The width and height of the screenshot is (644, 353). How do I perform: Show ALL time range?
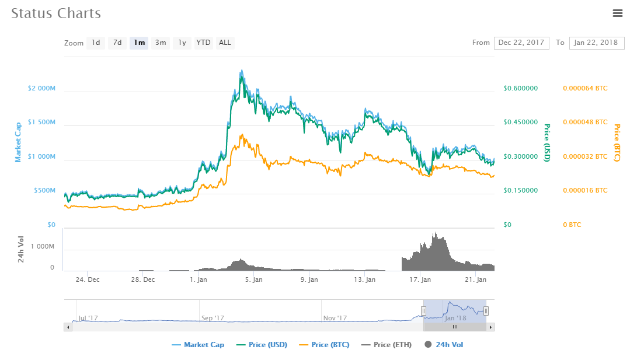[x=225, y=43]
